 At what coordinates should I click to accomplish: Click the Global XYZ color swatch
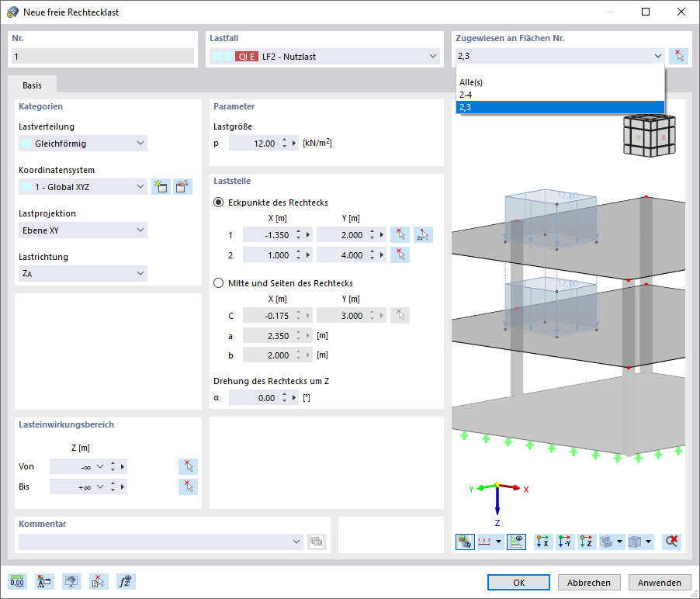click(27, 186)
